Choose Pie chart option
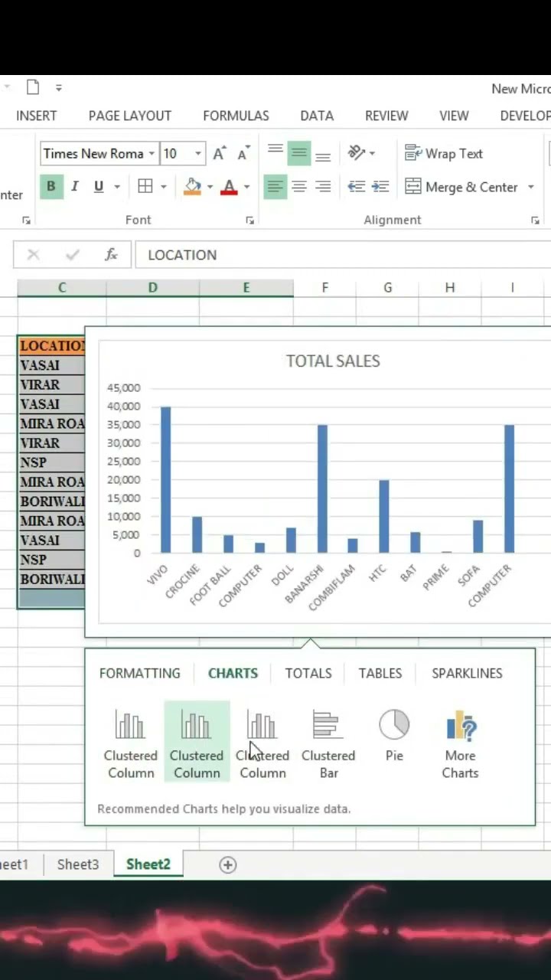The image size is (551, 980). 394,743
